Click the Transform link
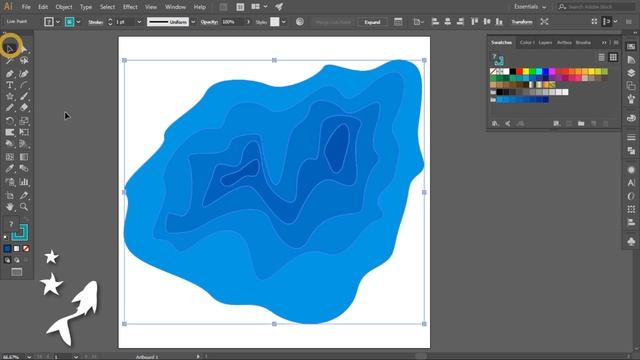Viewport: 640px width, 360px height. click(x=522, y=22)
